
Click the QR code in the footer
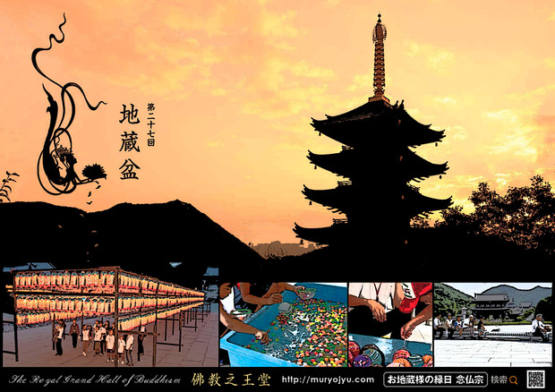tap(535, 379)
